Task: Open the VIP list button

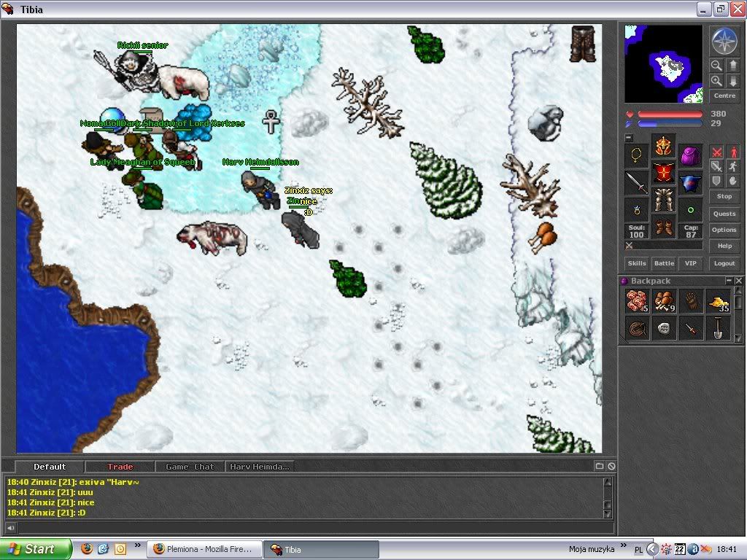Action: [691, 263]
